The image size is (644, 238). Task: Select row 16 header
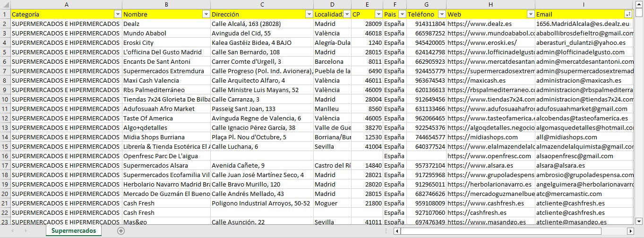[x=5, y=156]
